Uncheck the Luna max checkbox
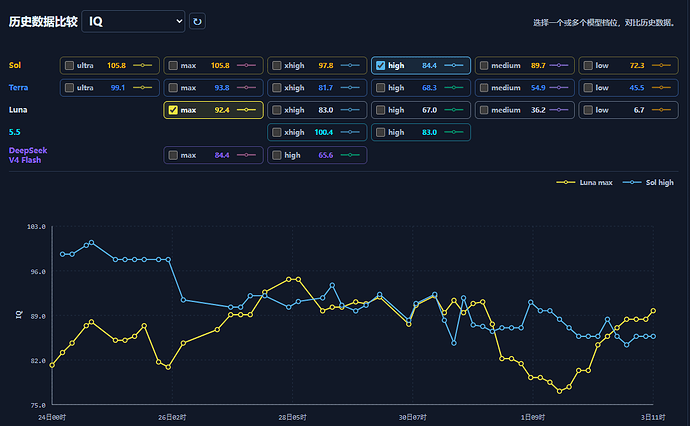This screenshot has height=426, width=690. [173, 110]
